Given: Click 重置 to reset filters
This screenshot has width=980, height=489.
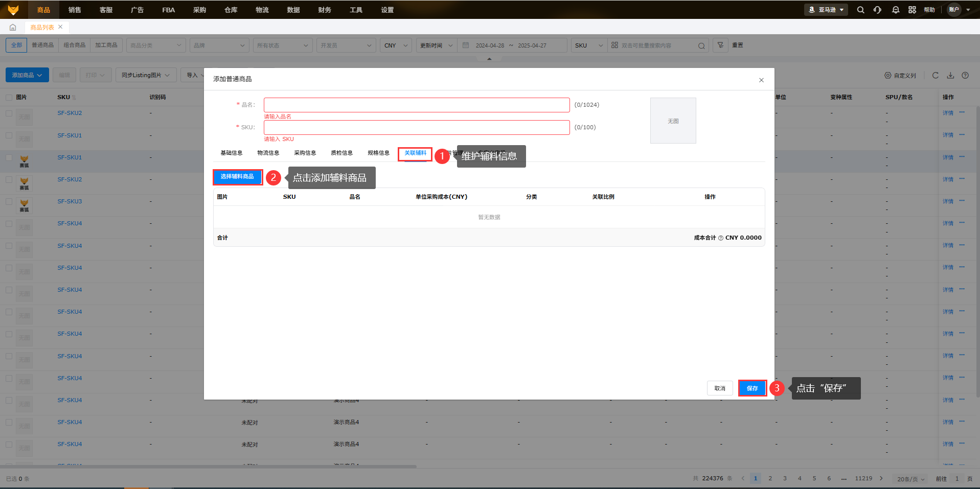Looking at the screenshot, I should (738, 45).
